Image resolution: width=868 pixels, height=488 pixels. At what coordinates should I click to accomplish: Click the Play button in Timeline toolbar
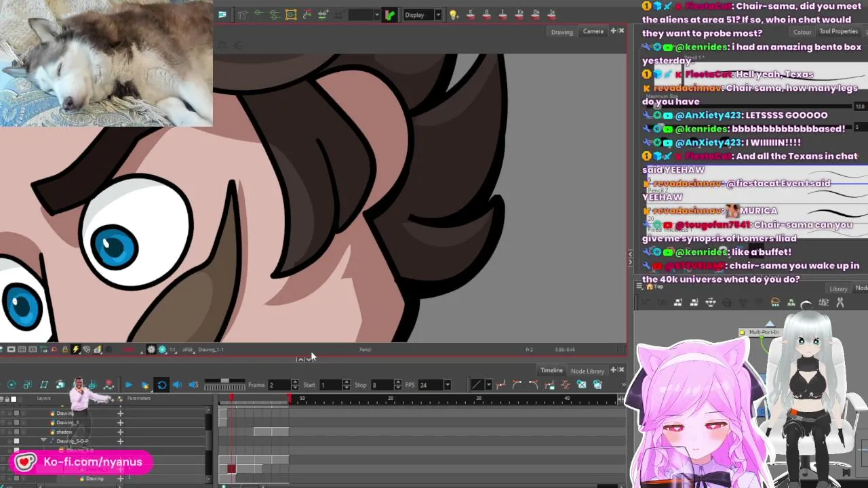click(129, 384)
